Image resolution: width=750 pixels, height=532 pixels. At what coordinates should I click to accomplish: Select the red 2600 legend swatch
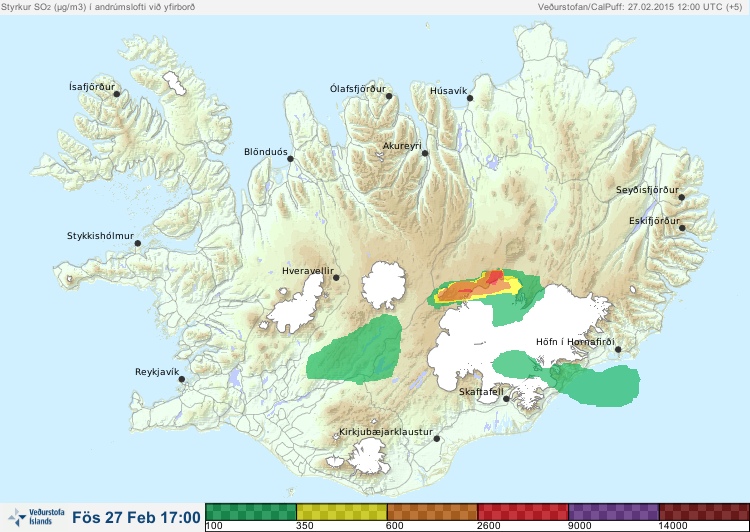(x=523, y=511)
